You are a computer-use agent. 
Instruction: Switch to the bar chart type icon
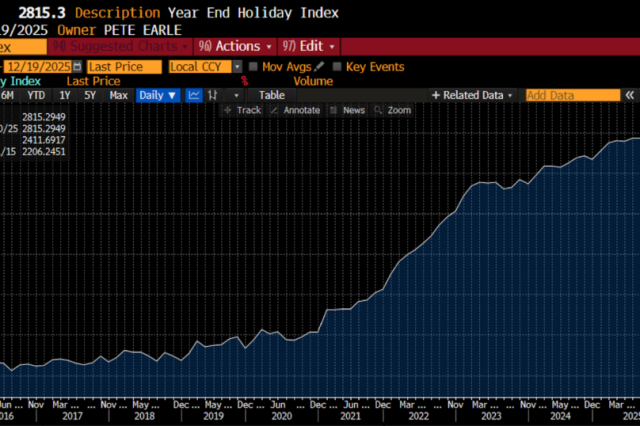pos(212,95)
